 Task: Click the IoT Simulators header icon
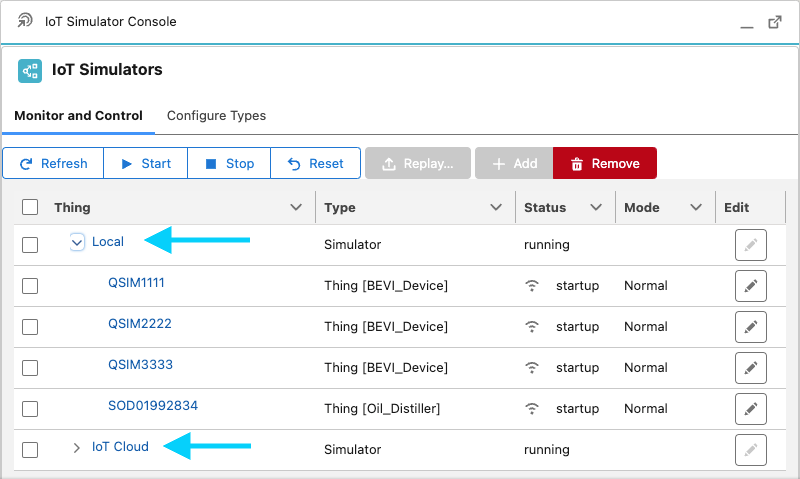pos(30,70)
